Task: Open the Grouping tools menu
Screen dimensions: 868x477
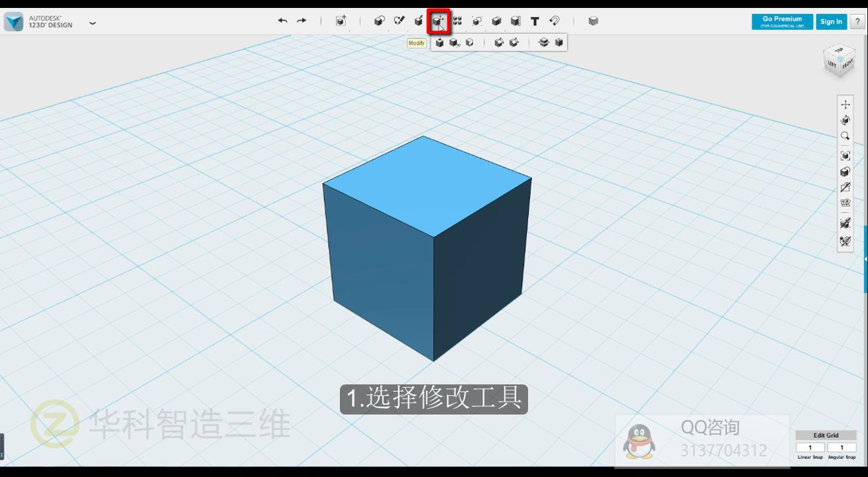Action: (476, 21)
